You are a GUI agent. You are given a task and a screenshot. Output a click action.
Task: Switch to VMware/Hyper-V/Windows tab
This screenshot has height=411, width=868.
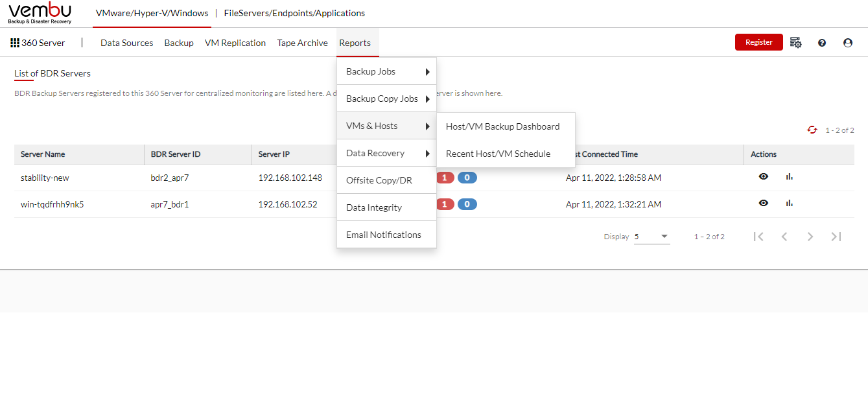[152, 13]
